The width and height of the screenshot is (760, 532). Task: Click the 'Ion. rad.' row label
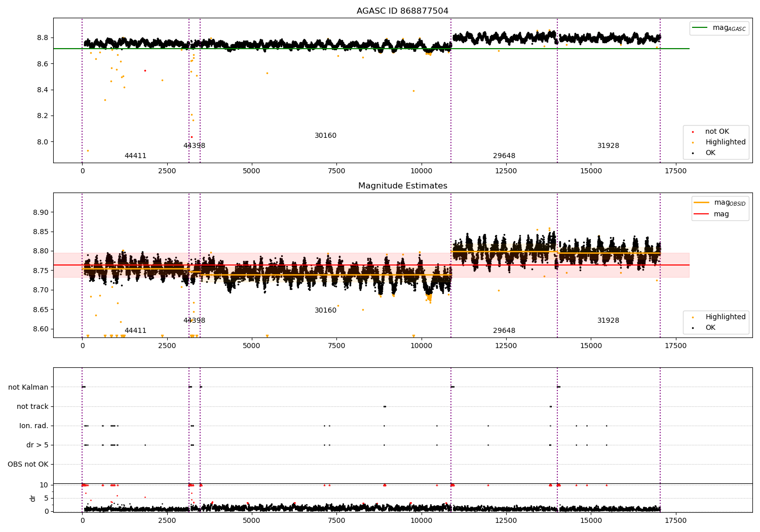click(34, 426)
